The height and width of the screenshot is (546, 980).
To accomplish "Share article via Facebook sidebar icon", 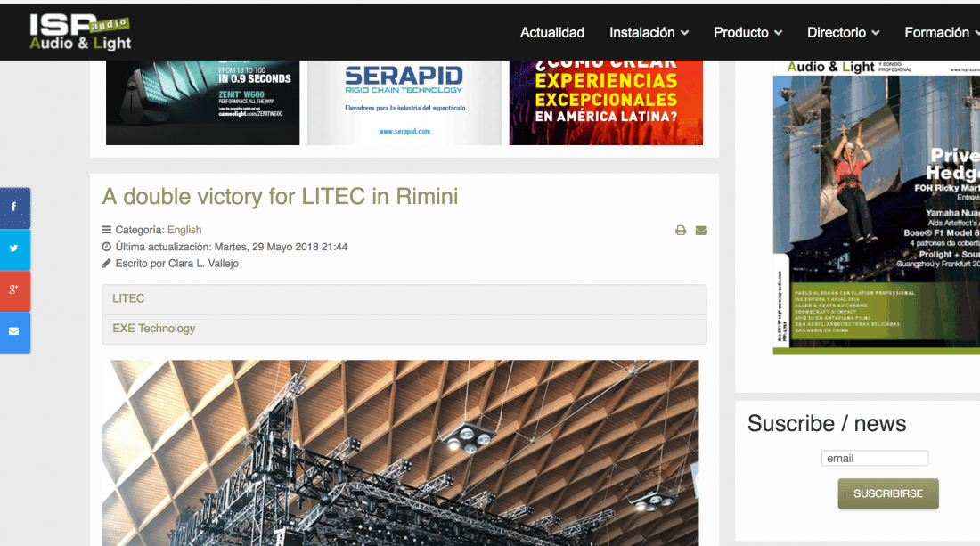I will (x=15, y=208).
